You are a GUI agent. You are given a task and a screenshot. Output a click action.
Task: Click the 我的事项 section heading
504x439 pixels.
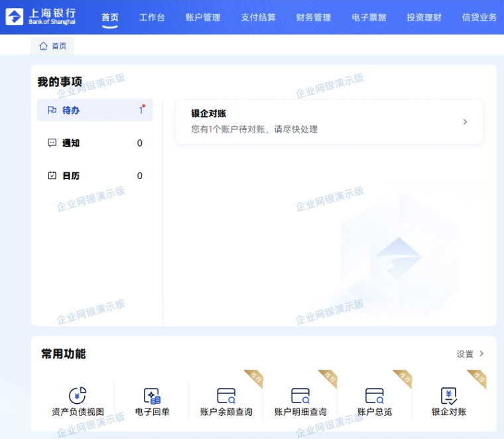60,82
